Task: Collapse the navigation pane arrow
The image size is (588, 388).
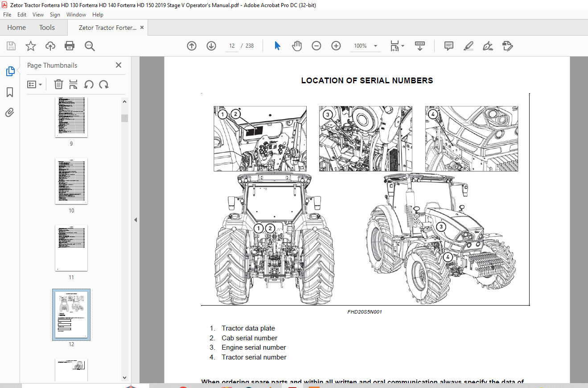Action: click(136, 220)
